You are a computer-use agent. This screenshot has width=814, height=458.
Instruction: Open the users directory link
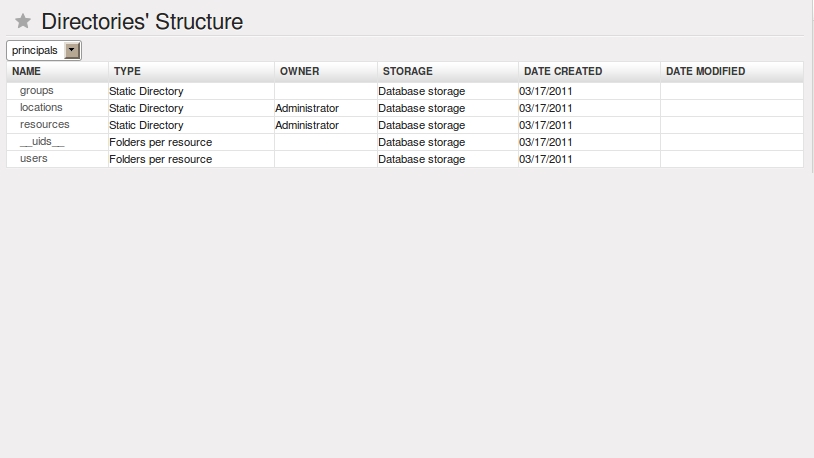[34, 159]
